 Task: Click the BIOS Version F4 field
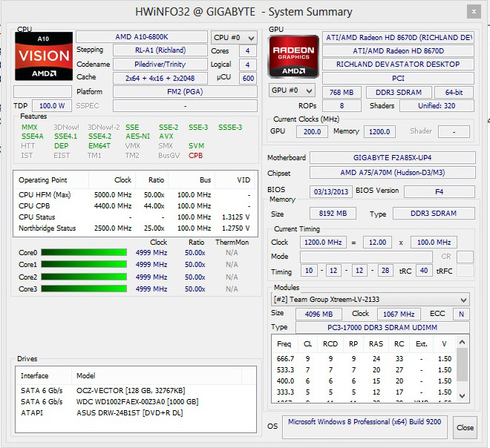coord(440,191)
